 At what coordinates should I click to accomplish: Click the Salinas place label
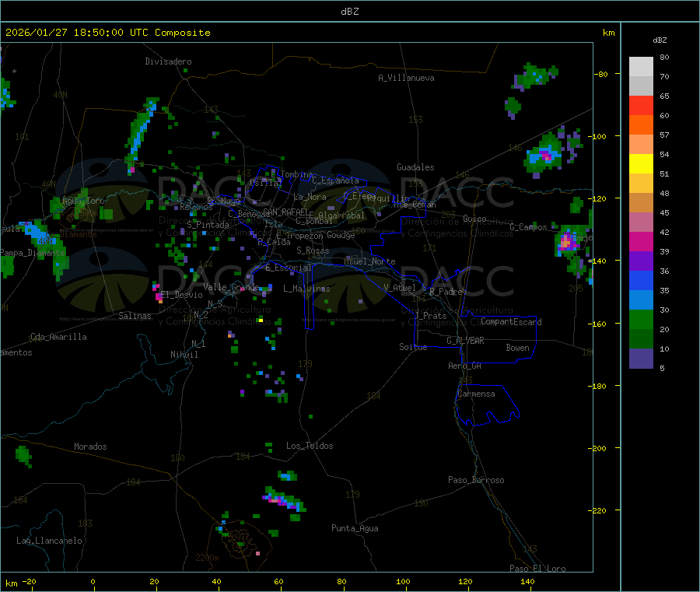(x=135, y=316)
